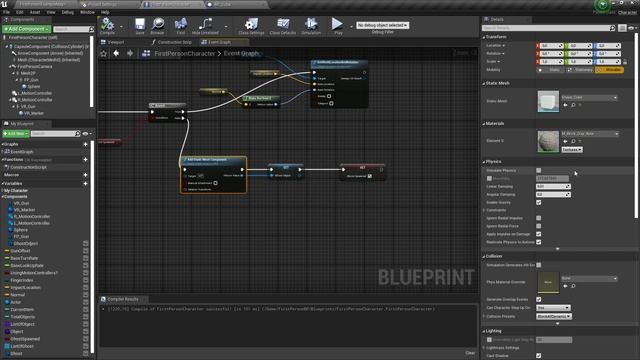Add a new graph with plus icon
Image resolution: width=640 pixels, height=360 pixels.
[85, 144]
